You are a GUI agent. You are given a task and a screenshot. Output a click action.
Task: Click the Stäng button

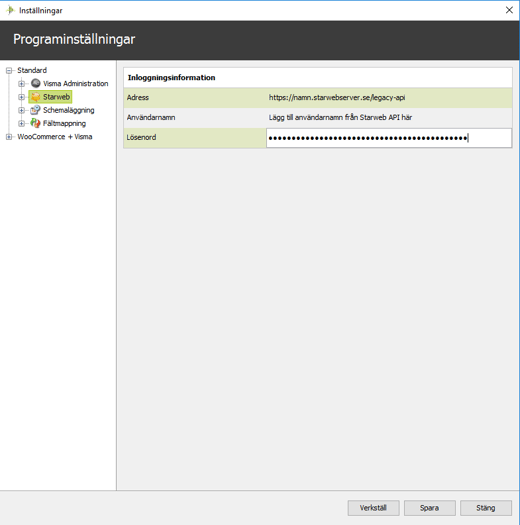pos(486,508)
